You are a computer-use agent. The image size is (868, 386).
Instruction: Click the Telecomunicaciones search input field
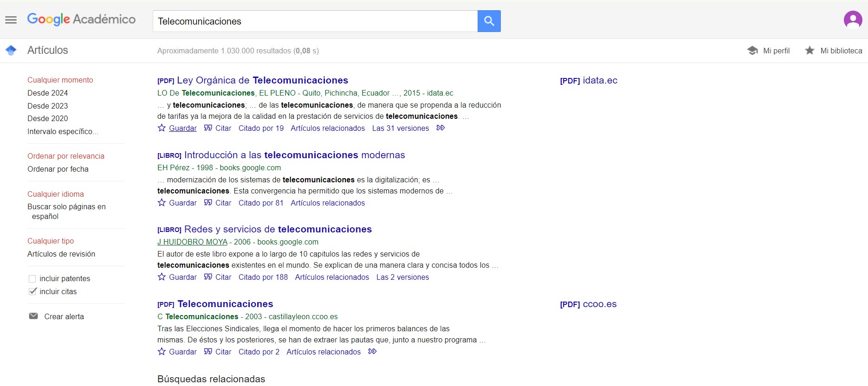[315, 21]
